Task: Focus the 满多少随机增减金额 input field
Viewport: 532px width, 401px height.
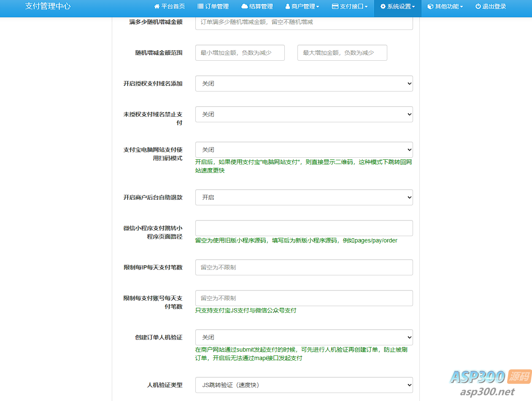Action: 304,22
